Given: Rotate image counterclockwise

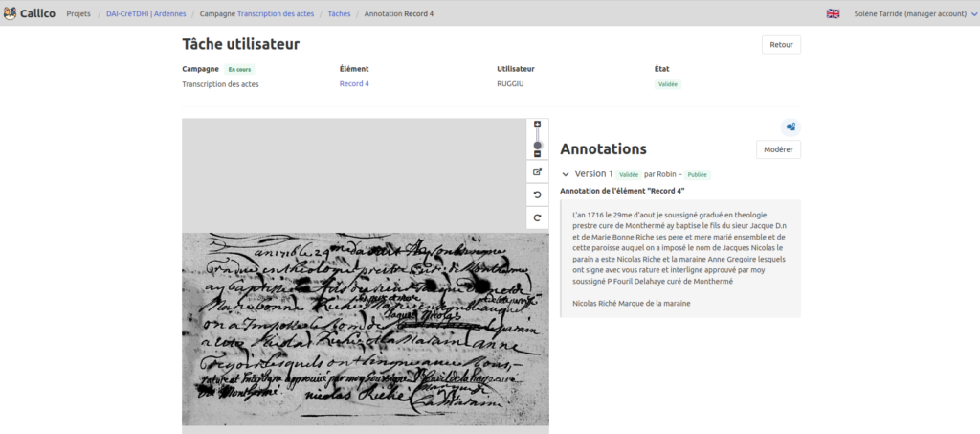Looking at the screenshot, I should pos(537,194).
